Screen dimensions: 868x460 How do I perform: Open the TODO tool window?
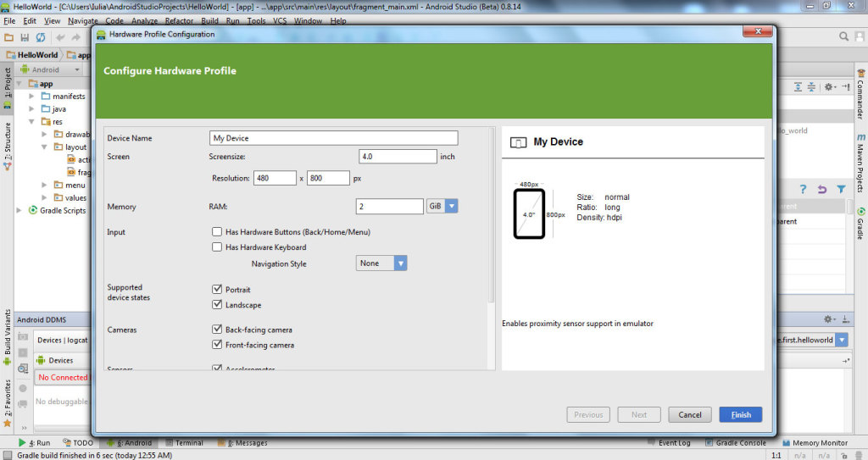click(x=78, y=443)
